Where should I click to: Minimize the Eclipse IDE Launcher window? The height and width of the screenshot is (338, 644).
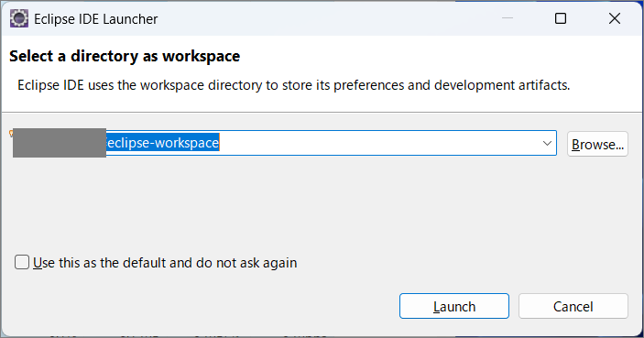pyautogui.click(x=508, y=18)
